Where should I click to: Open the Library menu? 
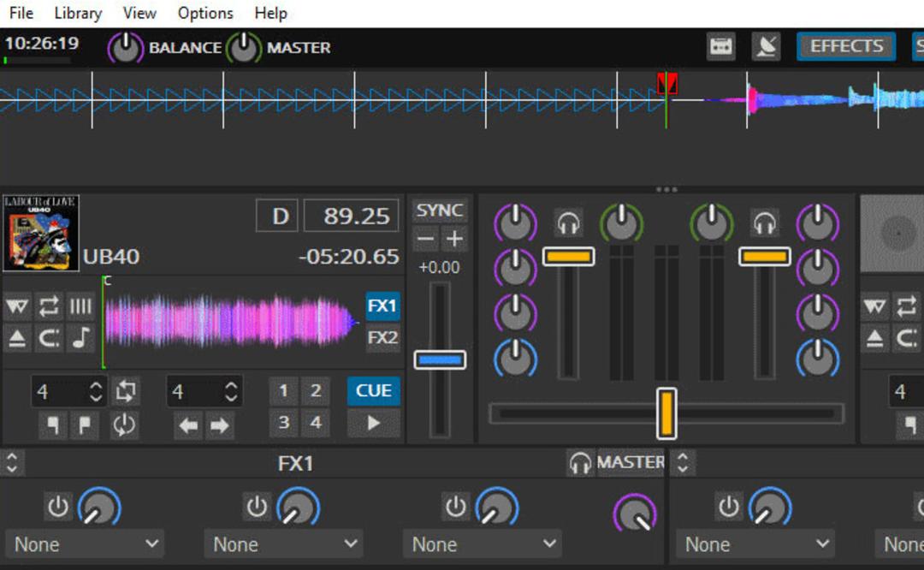click(x=78, y=13)
